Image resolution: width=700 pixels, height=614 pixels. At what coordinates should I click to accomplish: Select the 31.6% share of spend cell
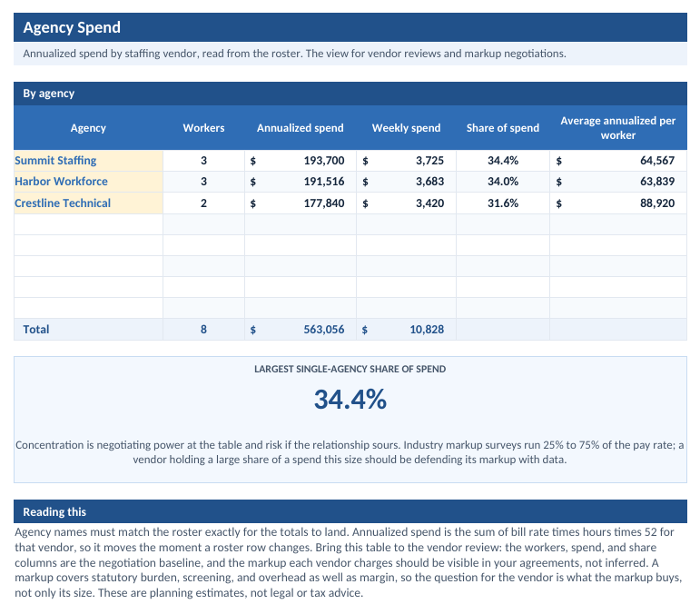[x=503, y=203]
